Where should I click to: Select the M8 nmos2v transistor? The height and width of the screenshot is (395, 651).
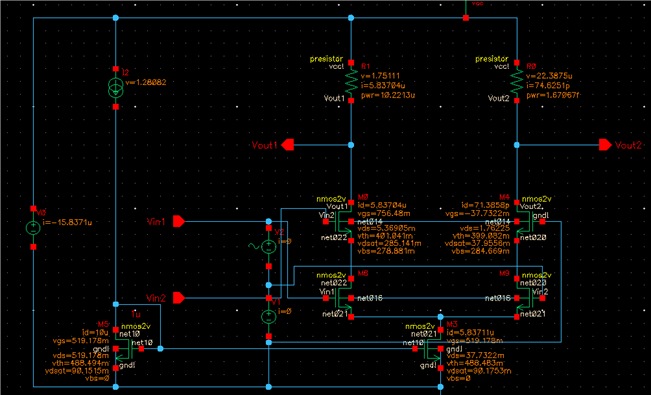[342, 298]
